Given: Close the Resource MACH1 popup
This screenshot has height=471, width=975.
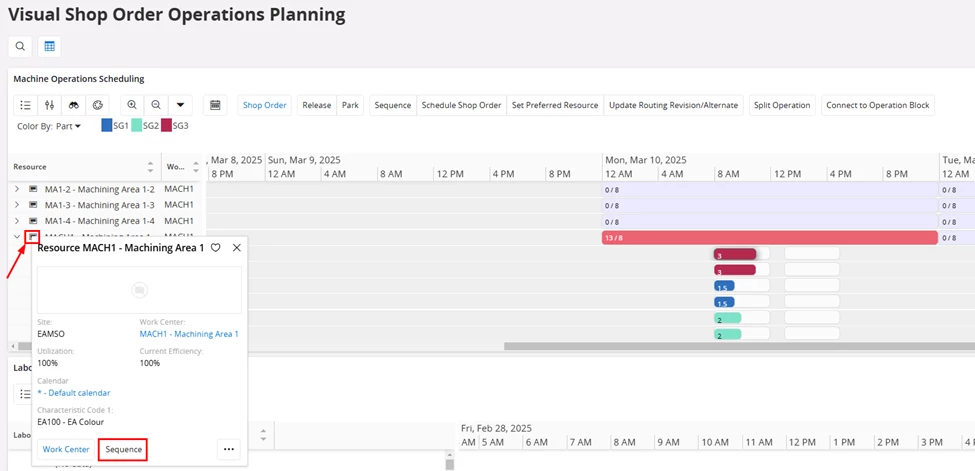Looking at the screenshot, I should [x=237, y=247].
